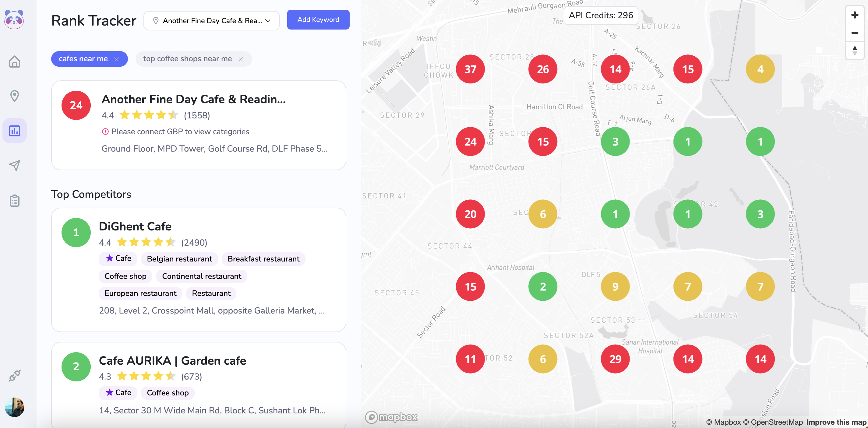Click the panda logo icon
This screenshot has height=428, width=868.
[14, 19]
